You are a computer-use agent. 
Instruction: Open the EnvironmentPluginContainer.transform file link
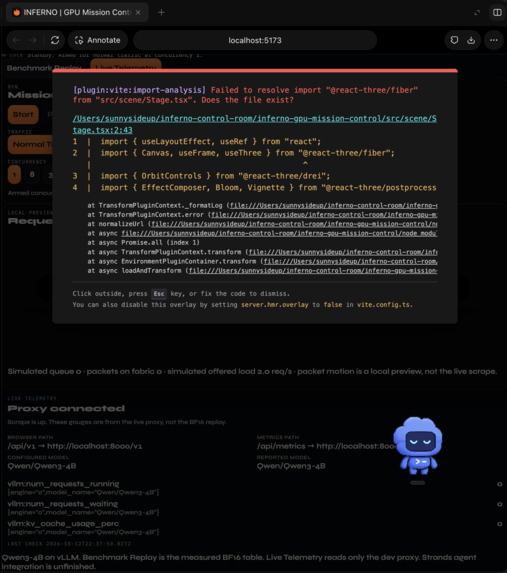(351, 261)
